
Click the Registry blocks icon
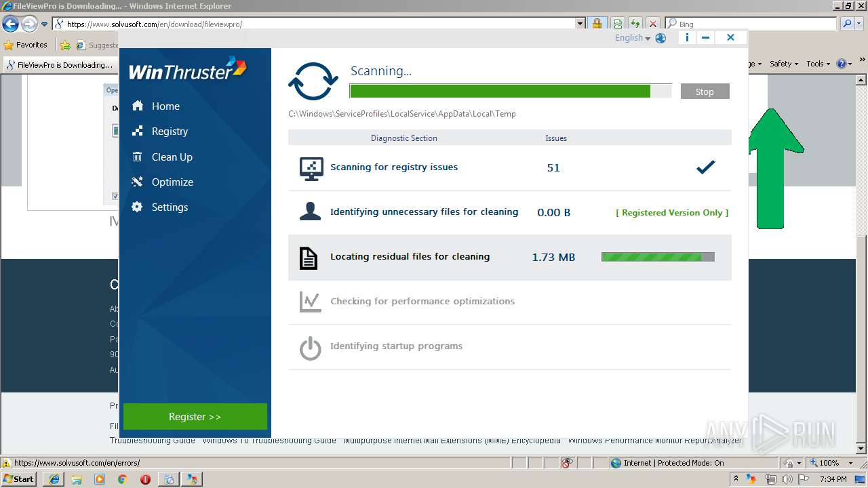tap(138, 131)
